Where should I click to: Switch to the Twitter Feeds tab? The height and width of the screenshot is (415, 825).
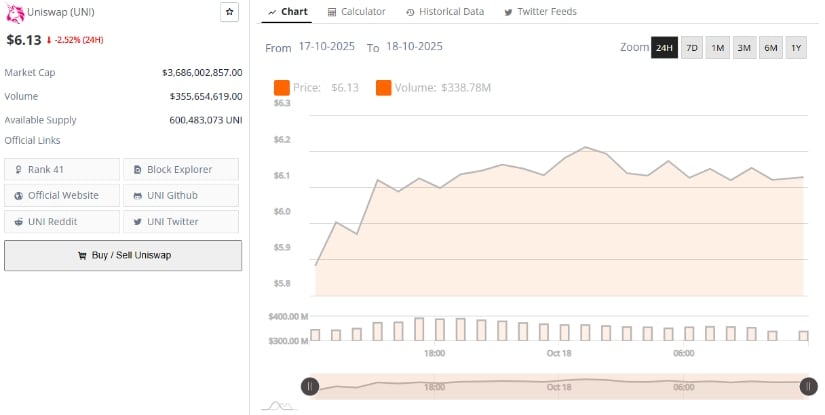[540, 12]
